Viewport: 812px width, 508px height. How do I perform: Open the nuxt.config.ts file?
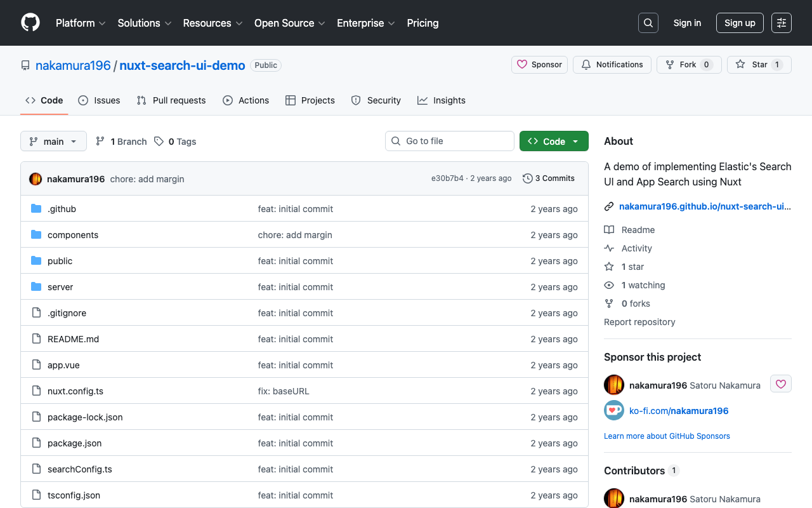pos(75,391)
